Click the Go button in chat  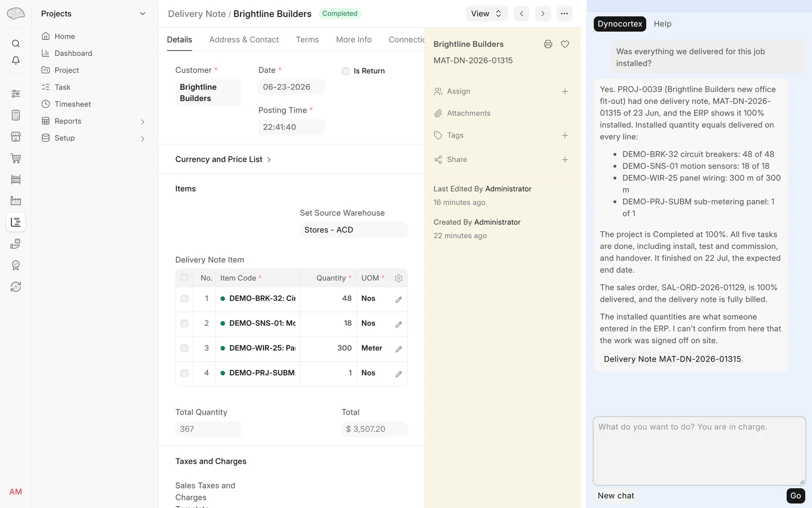coord(795,496)
